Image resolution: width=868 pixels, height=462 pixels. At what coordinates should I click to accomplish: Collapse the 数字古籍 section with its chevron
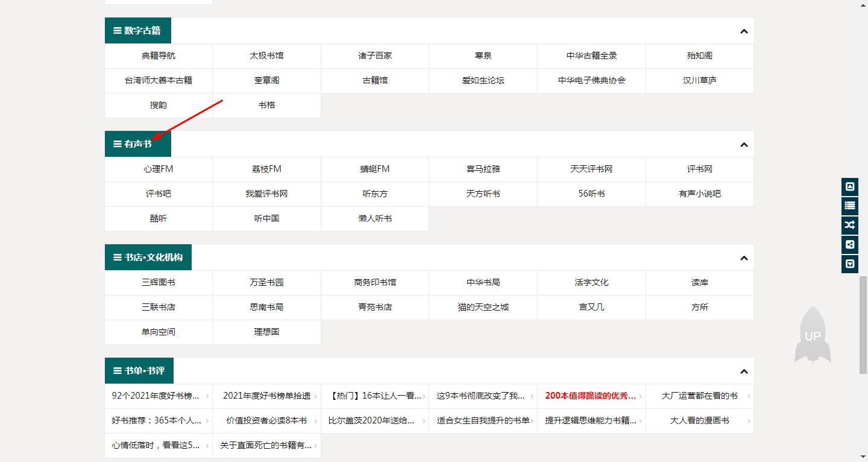[x=743, y=30]
